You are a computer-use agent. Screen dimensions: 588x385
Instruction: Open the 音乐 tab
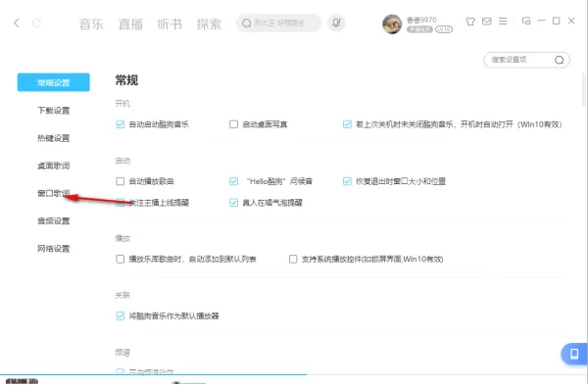tap(91, 24)
